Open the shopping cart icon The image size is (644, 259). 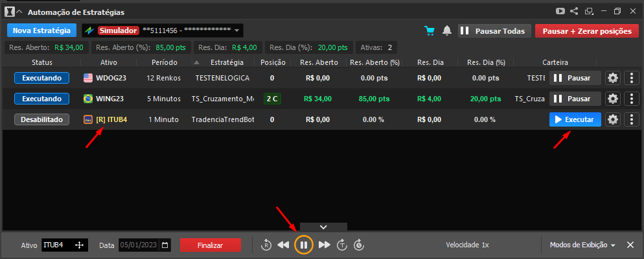point(430,31)
